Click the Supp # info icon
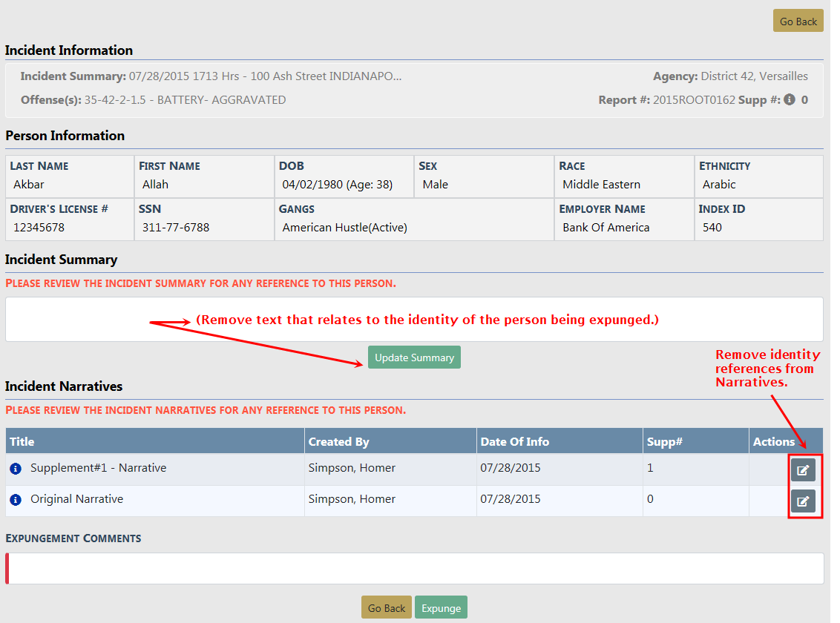The image size is (840, 623). pos(790,99)
